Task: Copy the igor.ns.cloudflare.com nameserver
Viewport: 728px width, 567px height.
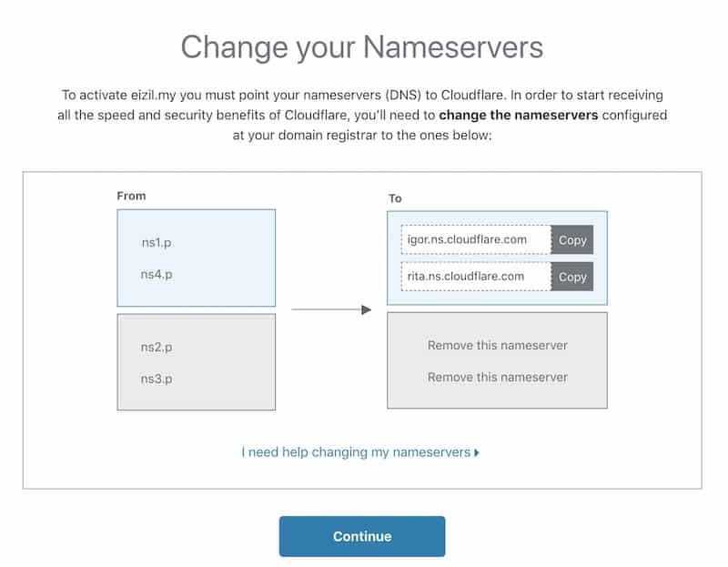Action: [x=572, y=239]
